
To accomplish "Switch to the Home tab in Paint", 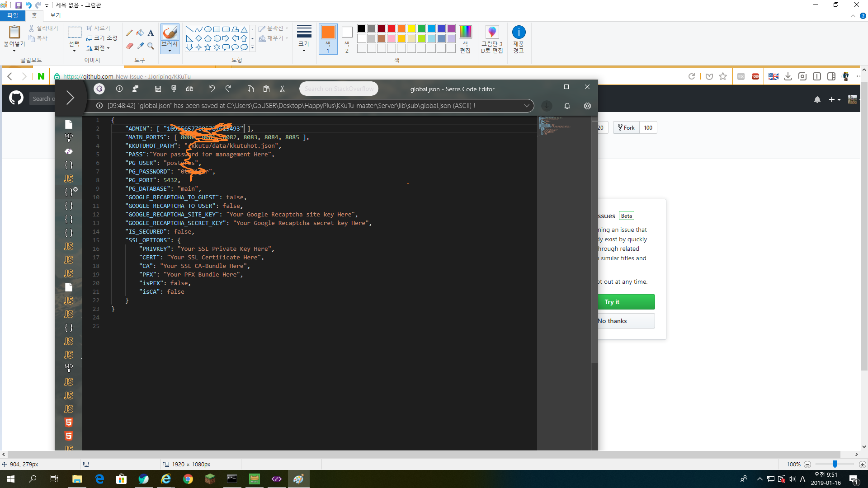I will (x=34, y=15).
